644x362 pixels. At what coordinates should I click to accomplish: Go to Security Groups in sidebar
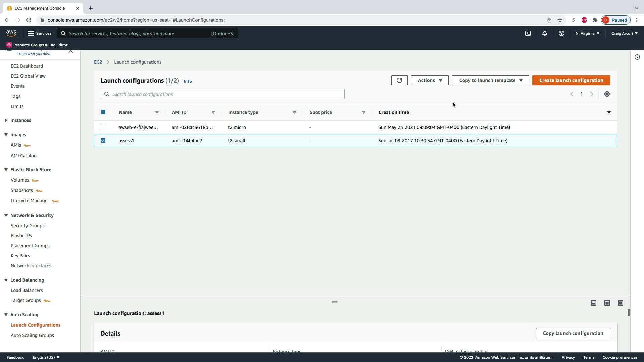28,226
